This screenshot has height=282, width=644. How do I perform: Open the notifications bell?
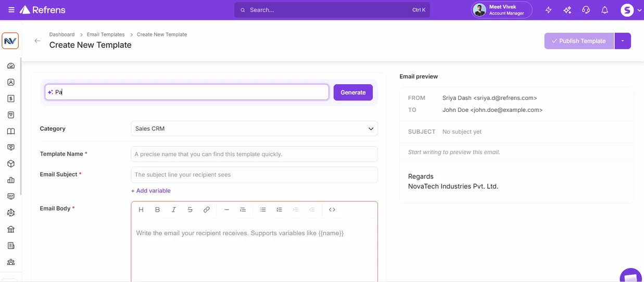604,10
